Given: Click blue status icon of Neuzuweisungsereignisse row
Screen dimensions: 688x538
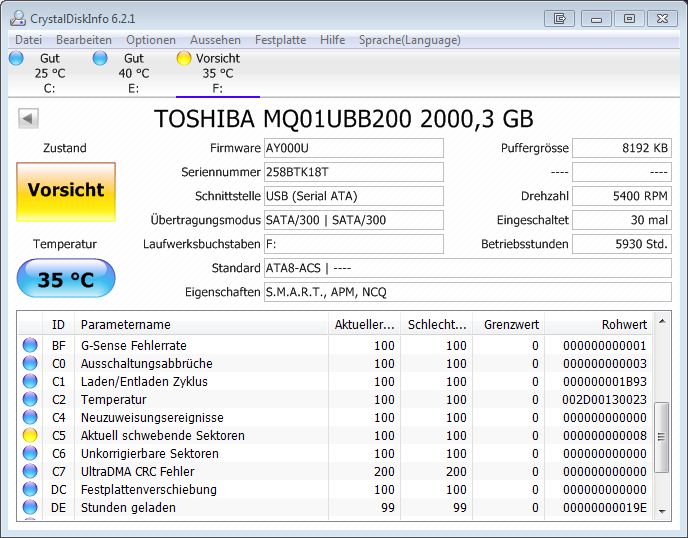Looking at the screenshot, I should [x=30, y=417].
